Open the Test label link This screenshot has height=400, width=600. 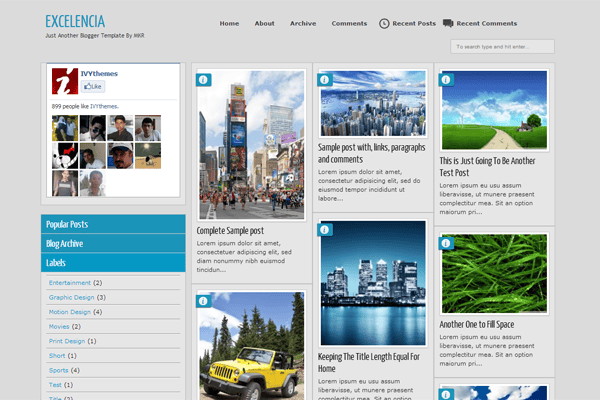point(55,385)
